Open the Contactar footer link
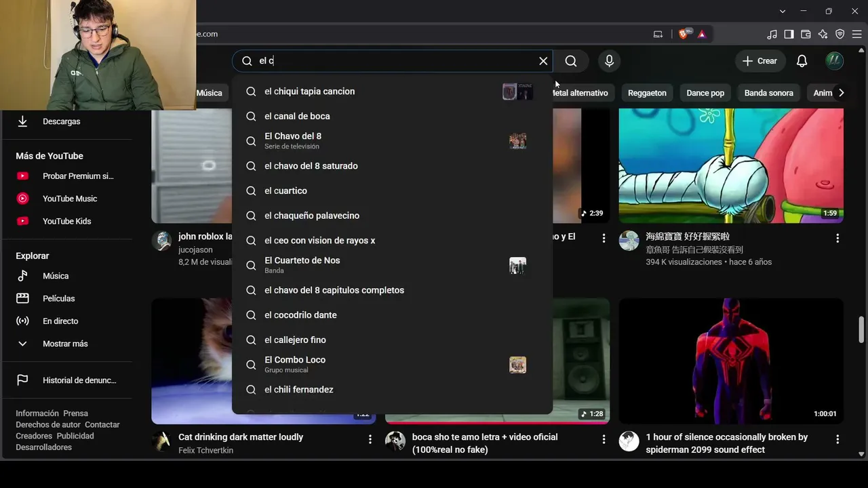This screenshot has height=488, width=868. [102, 425]
